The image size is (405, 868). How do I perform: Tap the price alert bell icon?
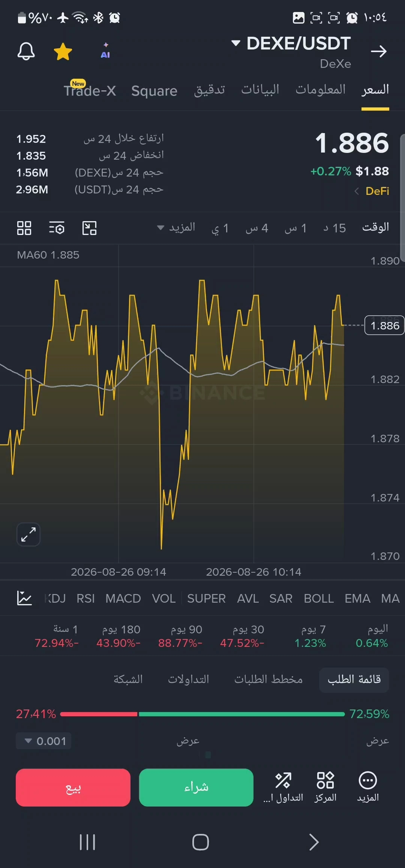click(x=26, y=51)
